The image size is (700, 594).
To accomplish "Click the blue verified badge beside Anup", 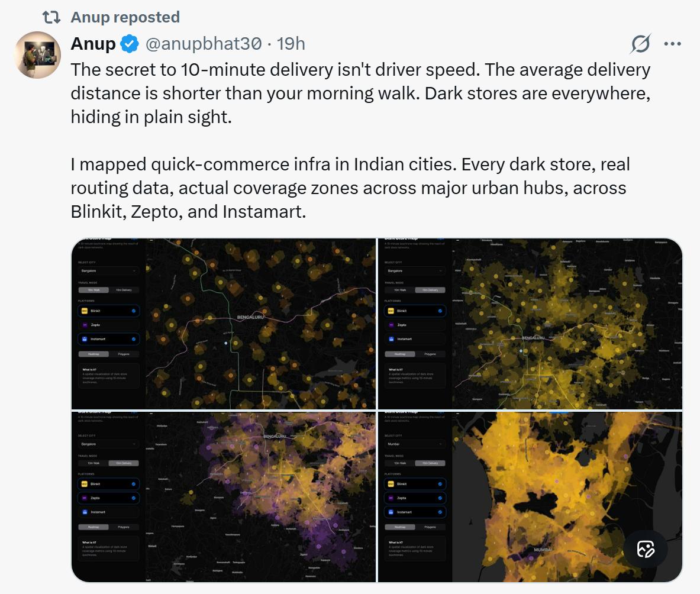I will point(130,43).
